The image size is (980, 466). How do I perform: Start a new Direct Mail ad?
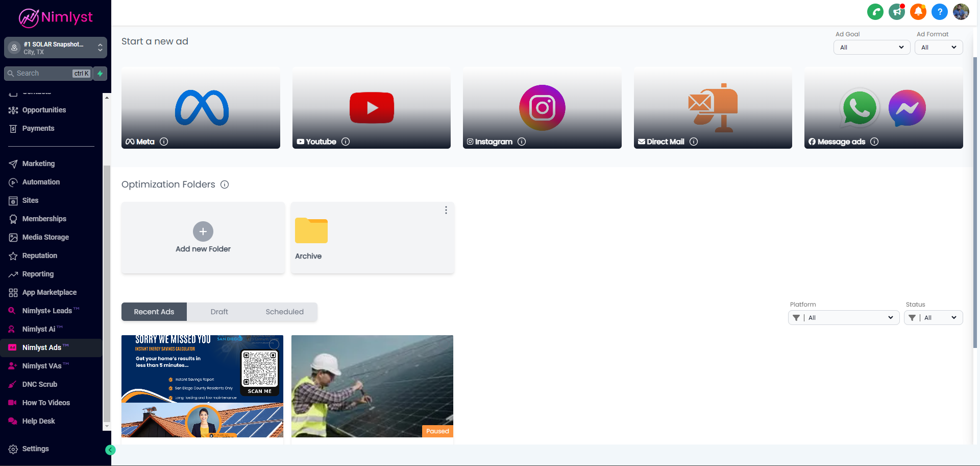[713, 108]
